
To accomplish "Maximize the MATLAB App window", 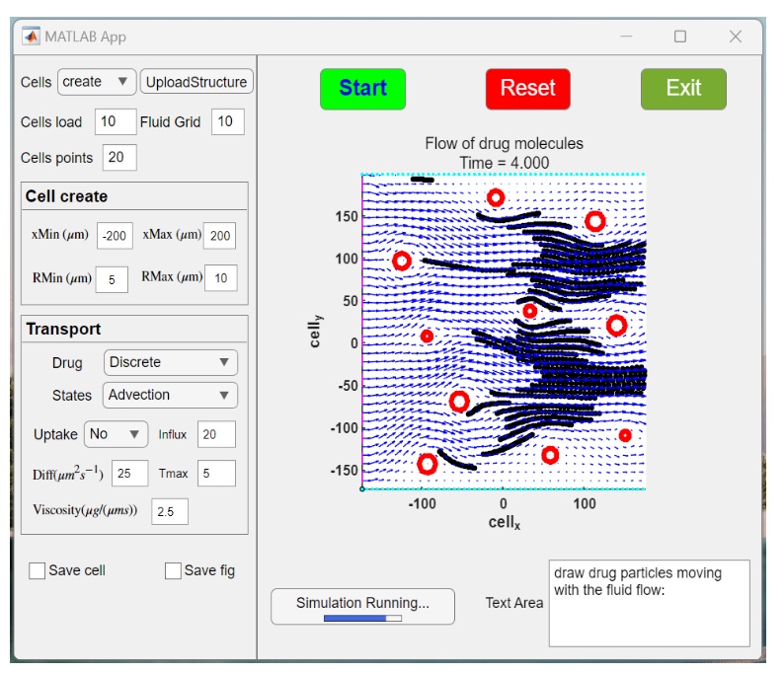I will [679, 37].
